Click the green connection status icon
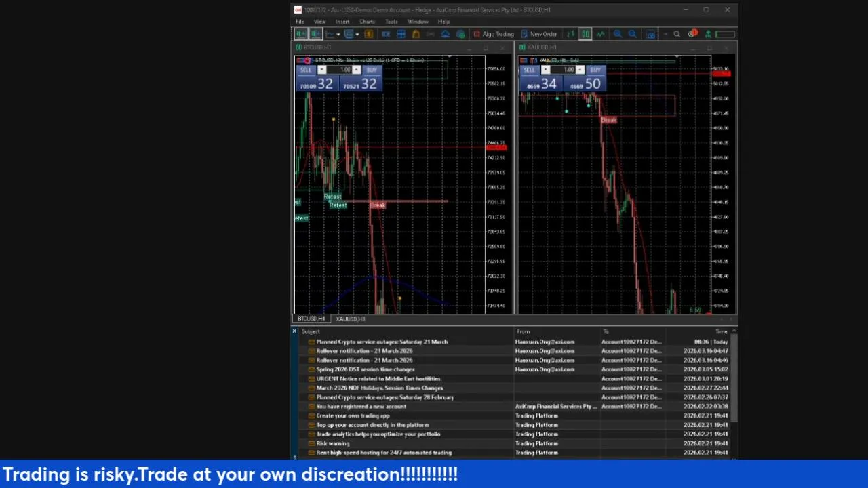Viewport: 868px width, 488px height. click(x=708, y=34)
